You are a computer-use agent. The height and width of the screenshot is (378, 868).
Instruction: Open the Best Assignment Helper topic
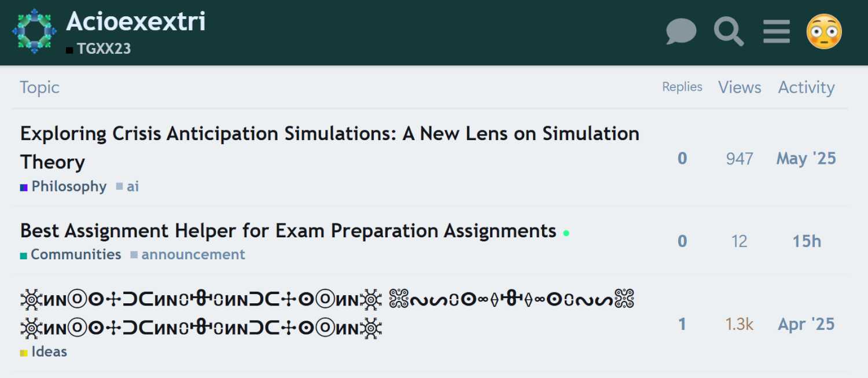coord(288,231)
